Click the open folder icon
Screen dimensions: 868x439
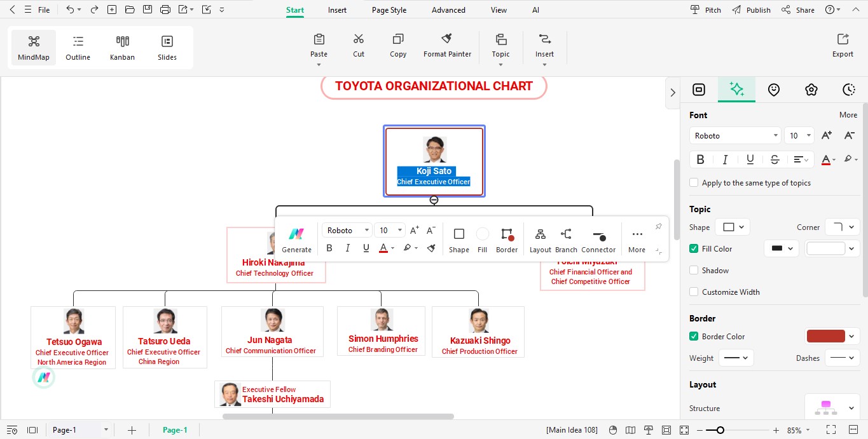[130, 10]
